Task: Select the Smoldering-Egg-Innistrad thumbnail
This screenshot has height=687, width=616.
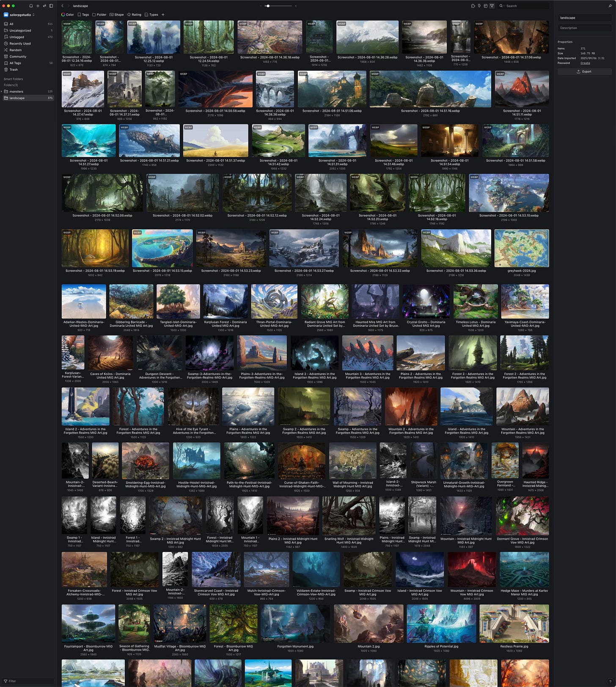Action: click(x=146, y=461)
